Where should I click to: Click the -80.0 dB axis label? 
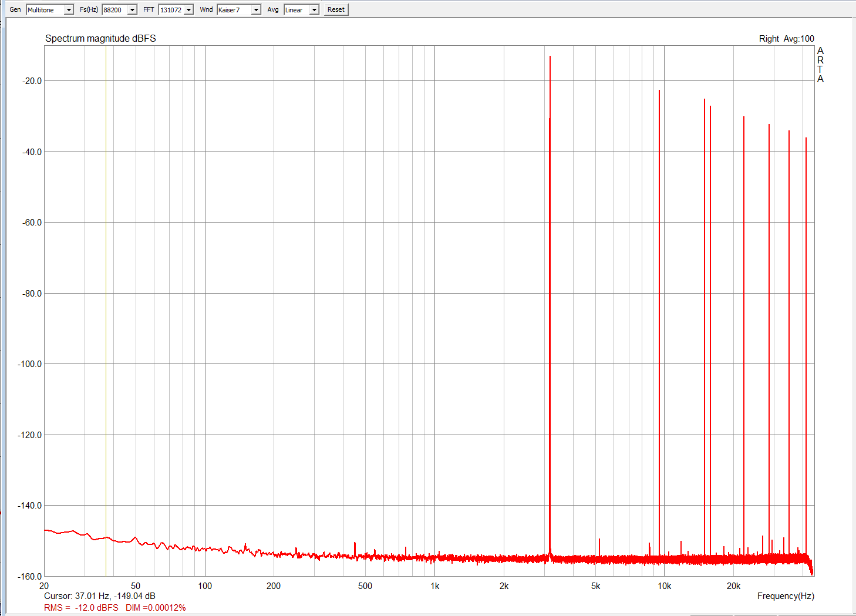pyautogui.click(x=32, y=293)
